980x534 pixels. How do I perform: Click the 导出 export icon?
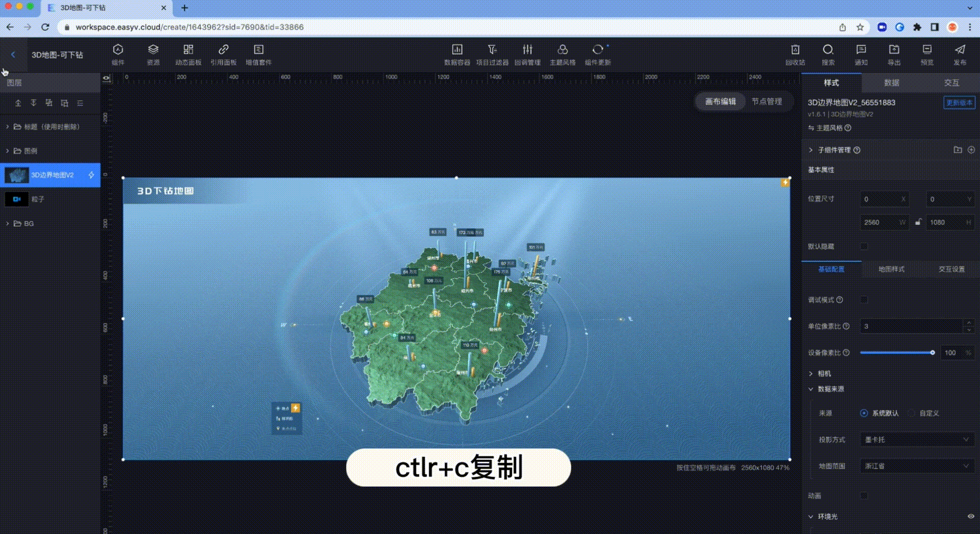(894, 50)
